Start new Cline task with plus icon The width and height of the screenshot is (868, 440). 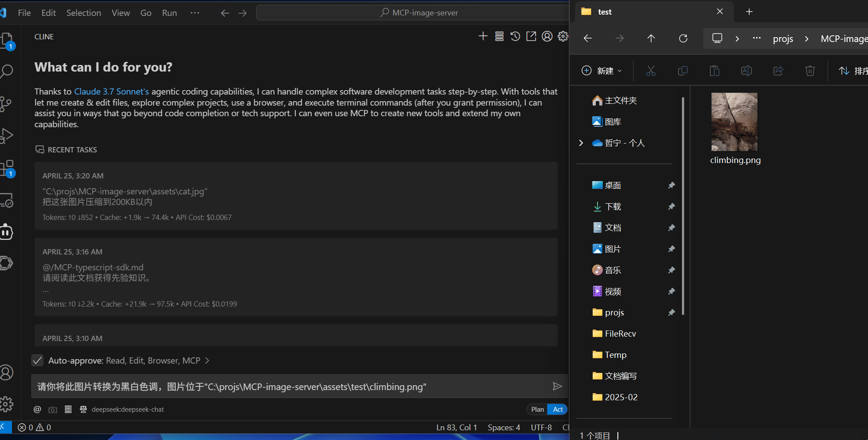click(x=483, y=36)
